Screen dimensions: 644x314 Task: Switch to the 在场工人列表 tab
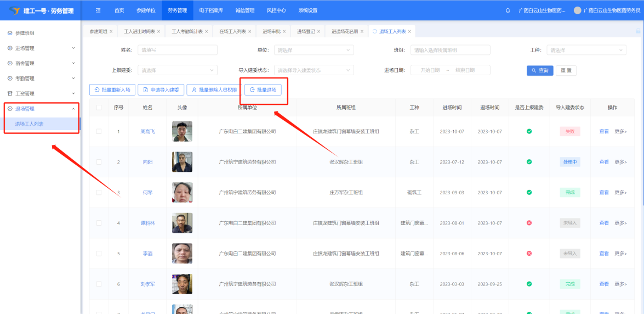tap(232, 31)
